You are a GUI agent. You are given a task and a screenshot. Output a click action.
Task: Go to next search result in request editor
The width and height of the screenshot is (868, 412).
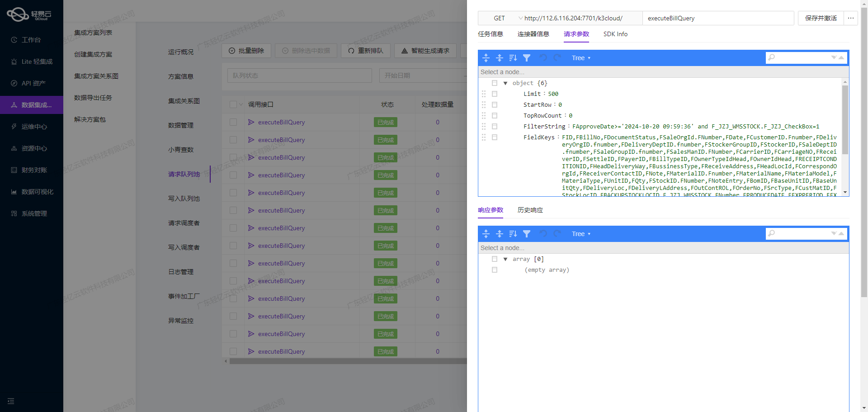[834, 57]
